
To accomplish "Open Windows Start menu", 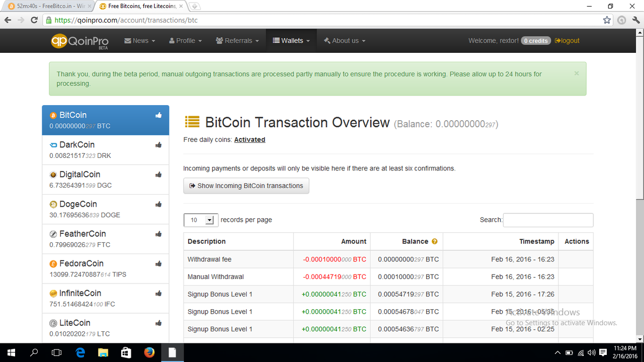I will coord(11,352).
